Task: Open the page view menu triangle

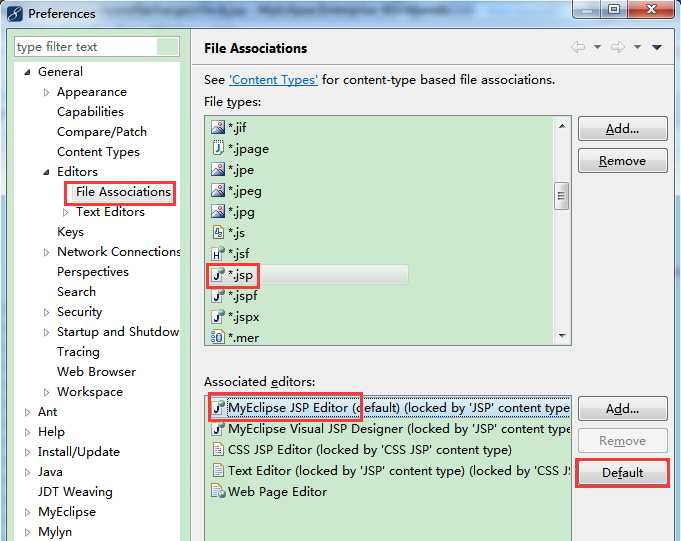Action: coord(657,47)
